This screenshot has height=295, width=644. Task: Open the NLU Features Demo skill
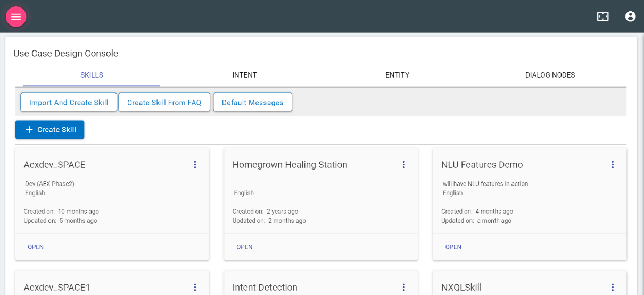(453, 247)
